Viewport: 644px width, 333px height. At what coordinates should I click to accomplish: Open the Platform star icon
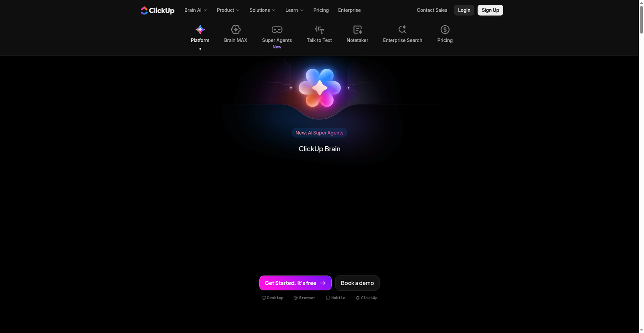coord(200,30)
